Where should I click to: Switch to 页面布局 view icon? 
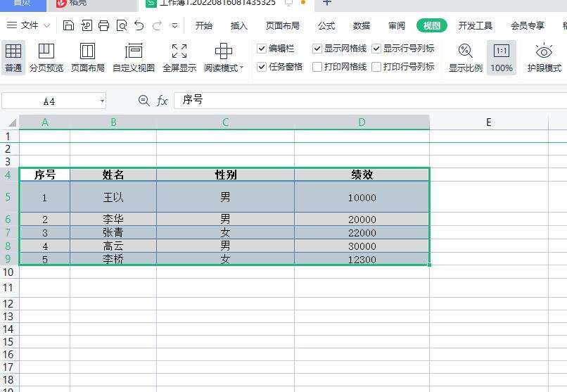click(x=87, y=58)
